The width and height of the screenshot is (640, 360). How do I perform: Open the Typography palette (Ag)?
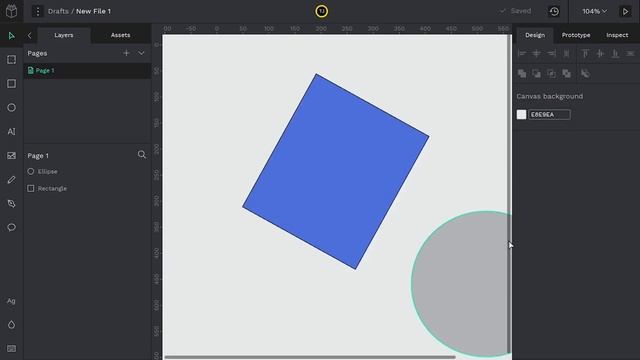11,301
